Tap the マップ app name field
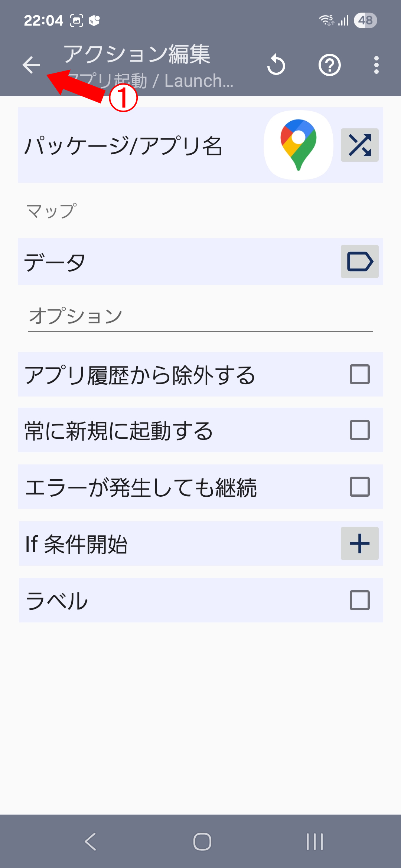Screen dimensions: 401x868 click(x=52, y=211)
